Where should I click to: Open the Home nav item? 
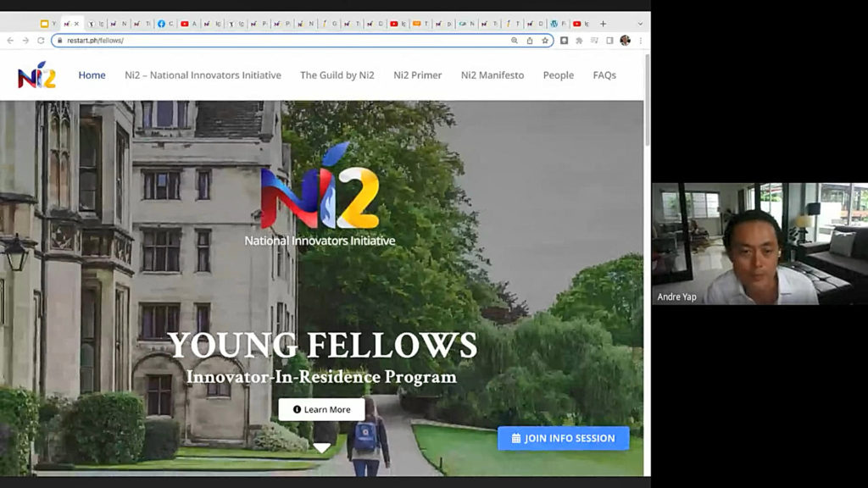(x=92, y=75)
